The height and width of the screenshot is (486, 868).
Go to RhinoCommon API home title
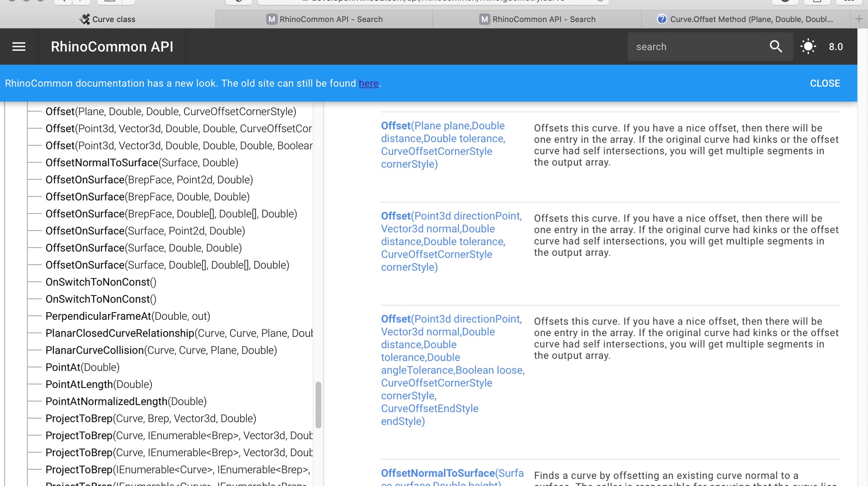pyautogui.click(x=112, y=47)
